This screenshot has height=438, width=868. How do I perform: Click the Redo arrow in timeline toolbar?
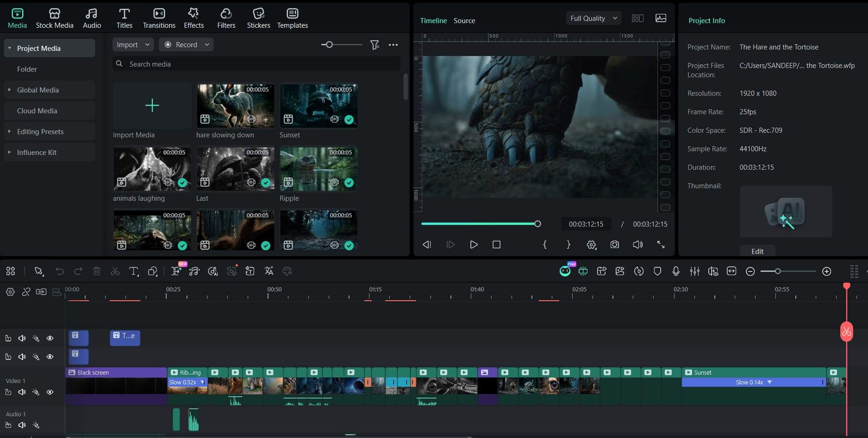[x=78, y=271]
